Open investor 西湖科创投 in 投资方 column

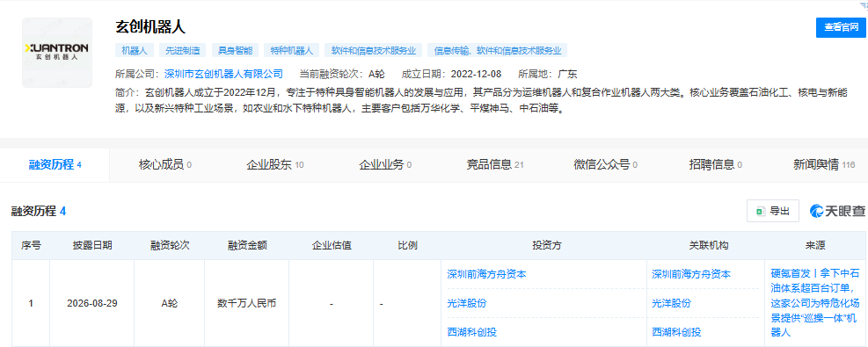(471, 332)
